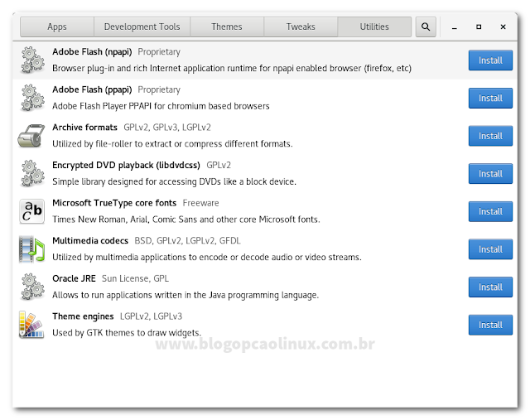Close the window

503,27
